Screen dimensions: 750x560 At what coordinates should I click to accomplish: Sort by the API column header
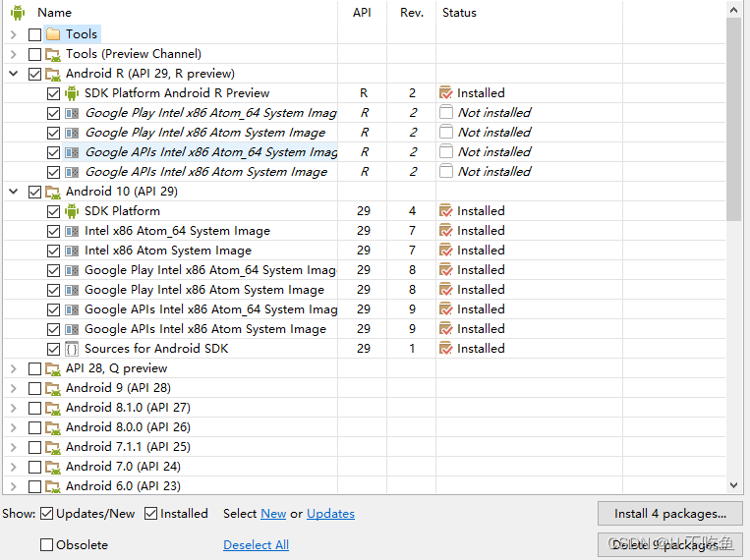(362, 13)
